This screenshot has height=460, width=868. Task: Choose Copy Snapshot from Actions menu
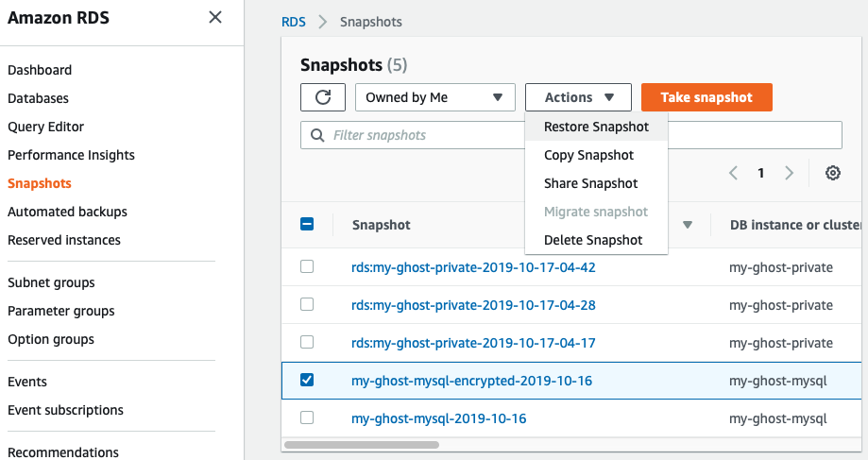[x=596, y=155]
